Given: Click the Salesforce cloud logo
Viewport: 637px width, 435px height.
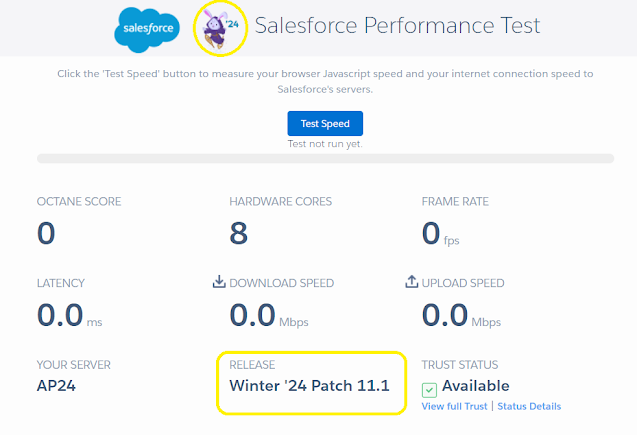Looking at the screenshot, I should coord(147,30).
